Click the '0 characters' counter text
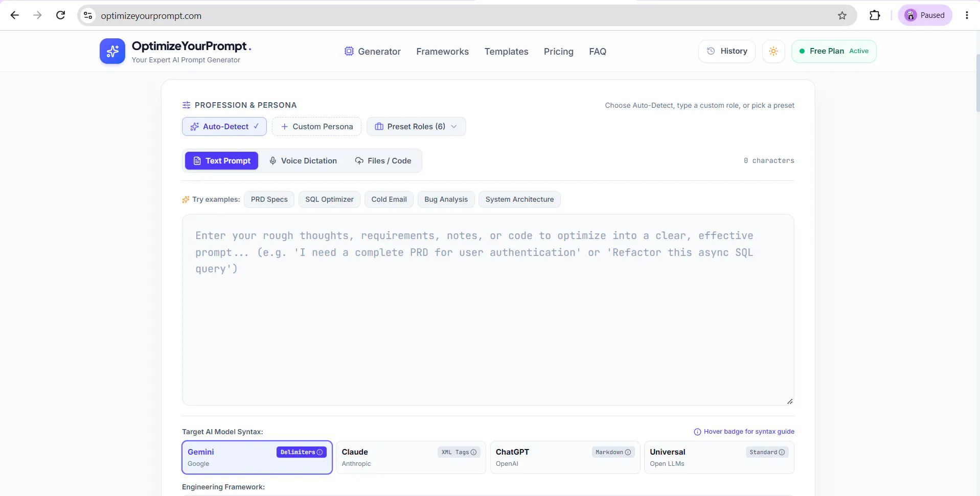Image resolution: width=980 pixels, height=496 pixels. pos(769,161)
